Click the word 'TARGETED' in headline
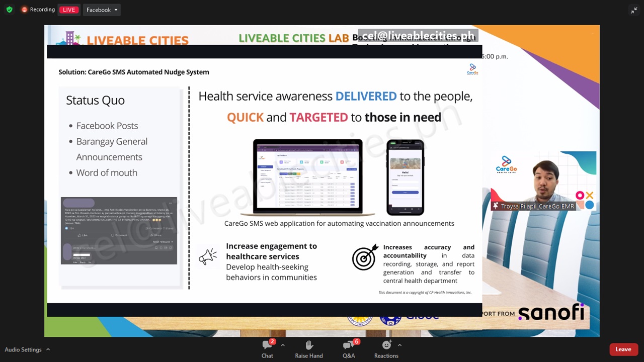Screen dimensions: 644x362 click(318, 117)
